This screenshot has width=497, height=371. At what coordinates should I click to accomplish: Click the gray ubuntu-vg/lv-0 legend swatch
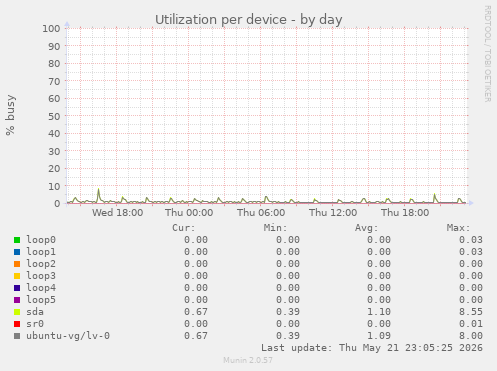click(x=17, y=336)
